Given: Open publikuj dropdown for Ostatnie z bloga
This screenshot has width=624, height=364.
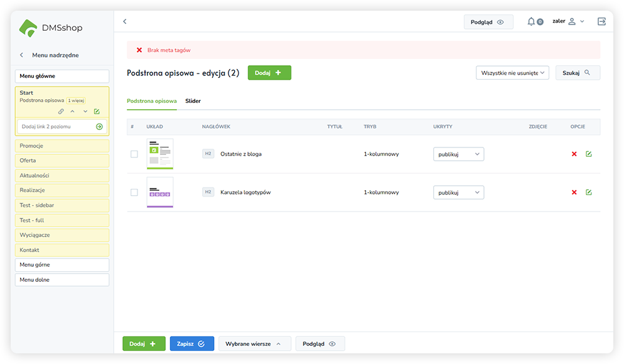Looking at the screenshot, I should click(x=458, y=154).
